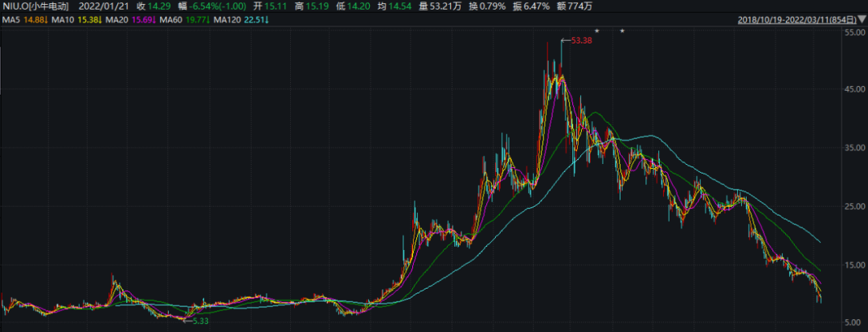Select the change value -6.54%(-1.00)
The width and height of the screenshot is (868, 332).
pyautogui.click(x=219, y=7)
